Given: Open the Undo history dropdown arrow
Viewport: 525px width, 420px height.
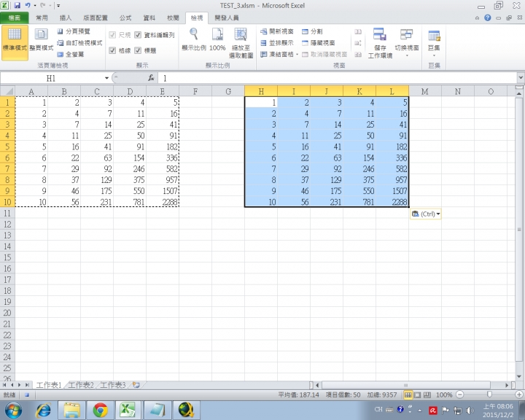Looking at the screenshot, I should [x=35, y=6].
